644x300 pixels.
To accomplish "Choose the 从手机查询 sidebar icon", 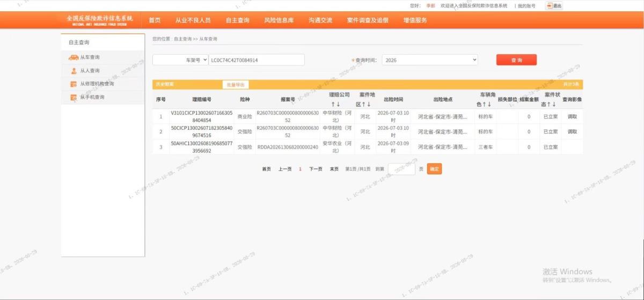I will click(x=74, y=98).
